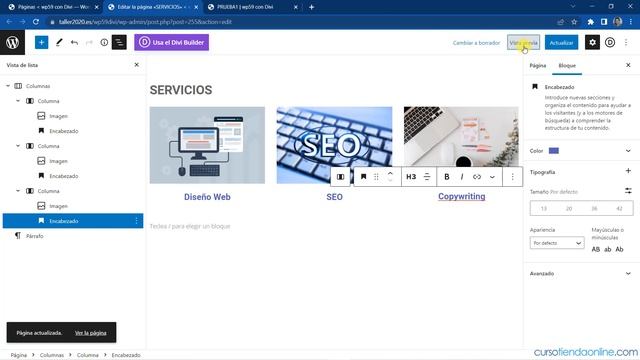Toggle italic formatting
The image size is (640, 360).
pos(462,177)
